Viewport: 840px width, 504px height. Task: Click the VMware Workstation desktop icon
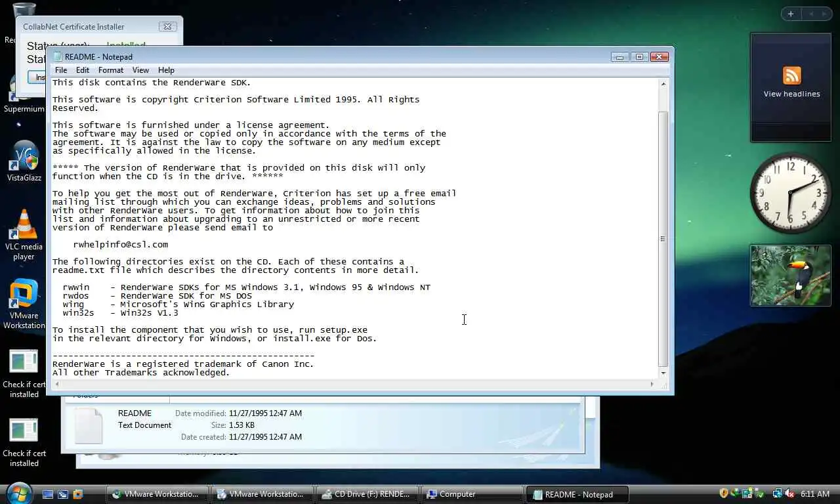tap(24, 304)
